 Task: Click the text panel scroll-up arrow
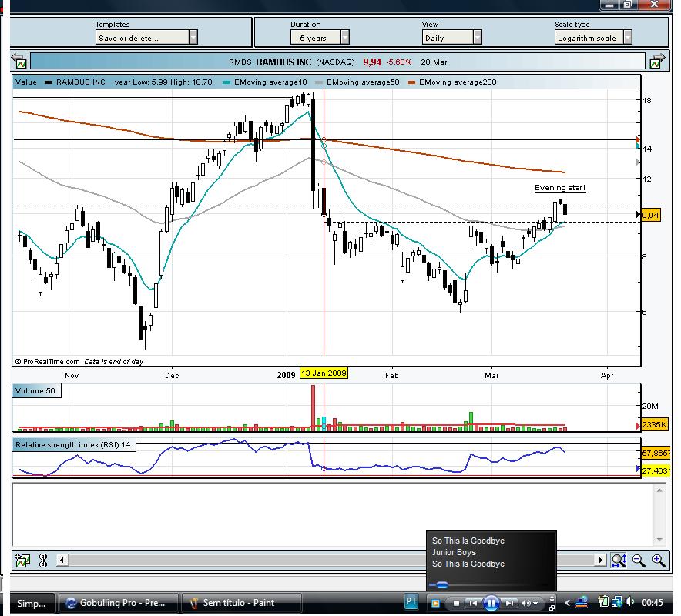pyautogui.click(x=659, y=490)
